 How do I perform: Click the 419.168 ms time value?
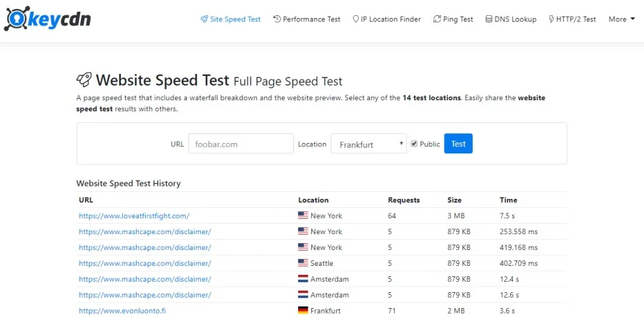[x=519, y=247]
